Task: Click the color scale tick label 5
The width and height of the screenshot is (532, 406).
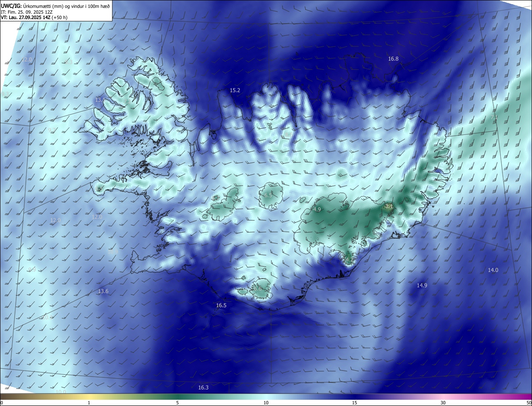Action: [x=177, y=403]
